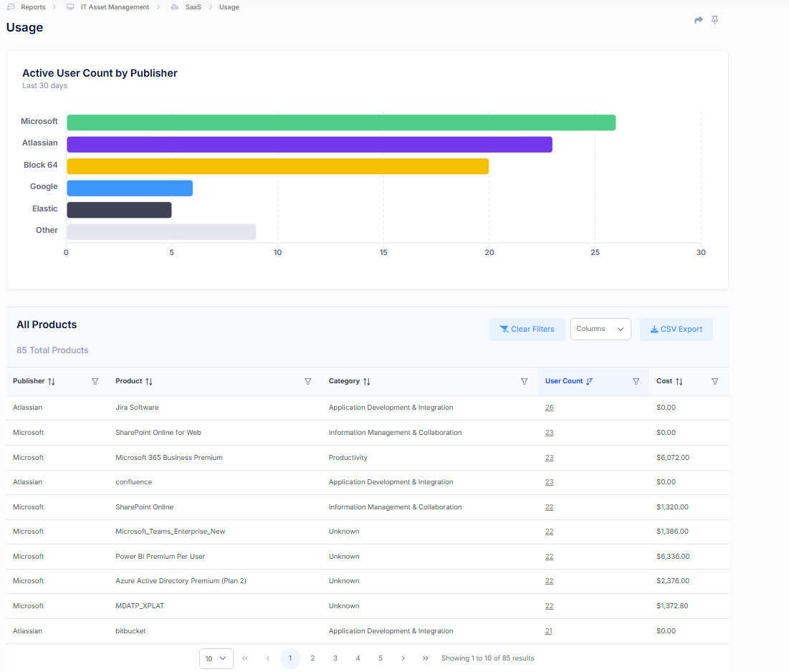The width and height of the screenshot is (789, 672).
Task: Jump to the last results page
Action: [x=426, y=658]
